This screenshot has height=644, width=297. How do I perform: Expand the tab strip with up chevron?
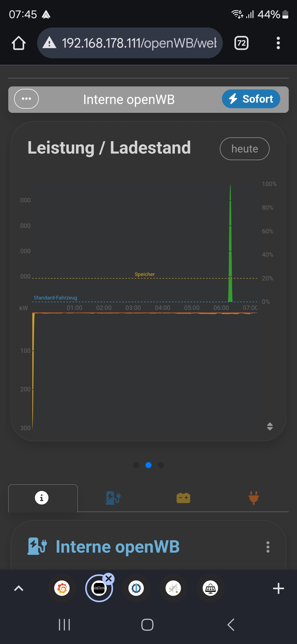coord(19,588)
